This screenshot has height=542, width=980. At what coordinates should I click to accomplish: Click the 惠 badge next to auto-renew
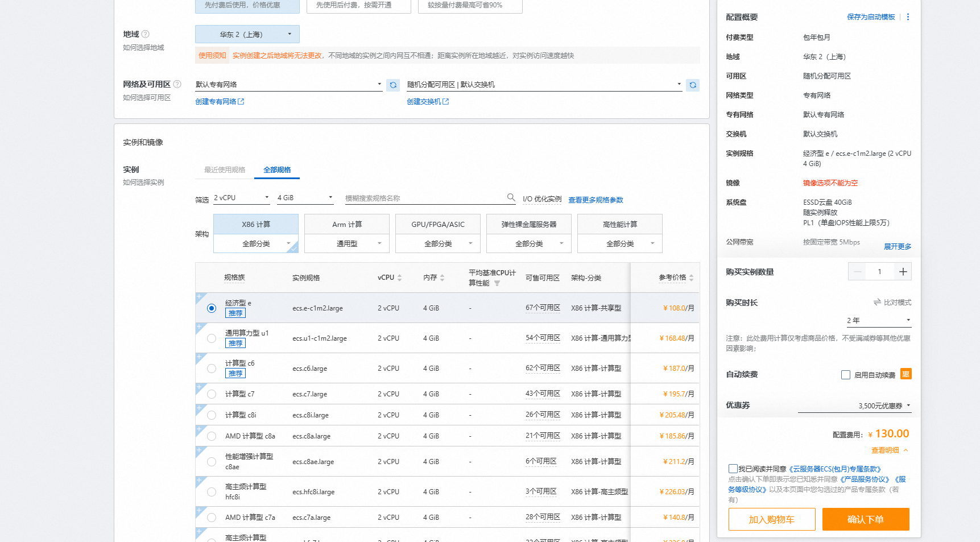pyautogui.click(x=906, y=374)
